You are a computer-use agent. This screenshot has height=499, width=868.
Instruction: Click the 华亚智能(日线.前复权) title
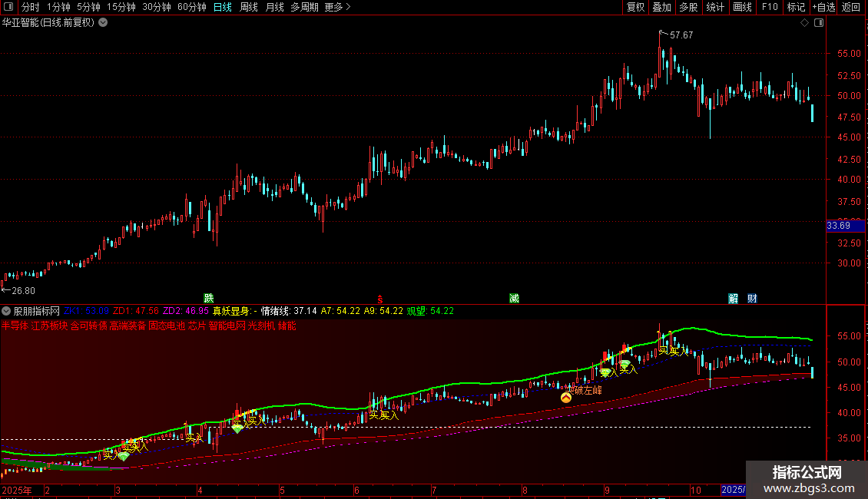(48, 23)
